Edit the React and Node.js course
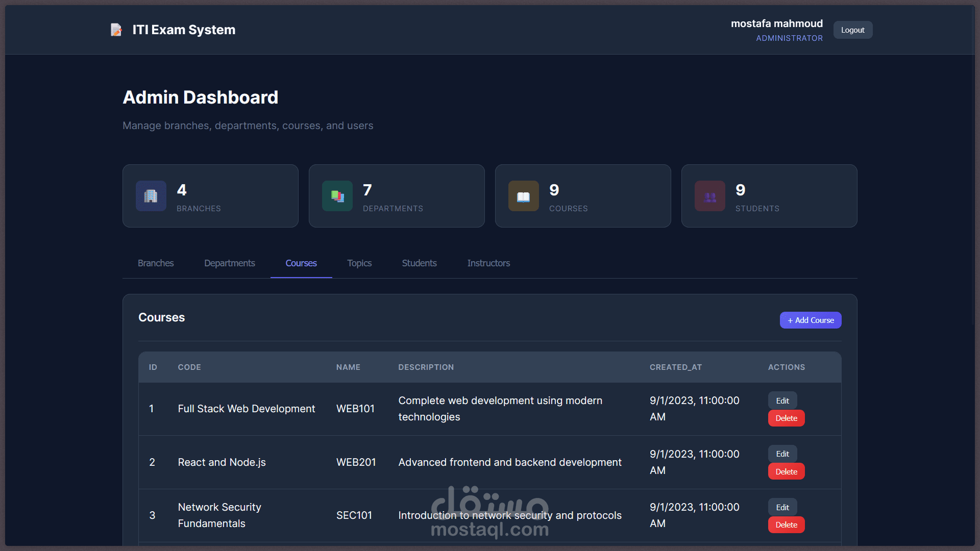Image resolution: width=980 pixels, height=551 pixels. click(782, 454)
